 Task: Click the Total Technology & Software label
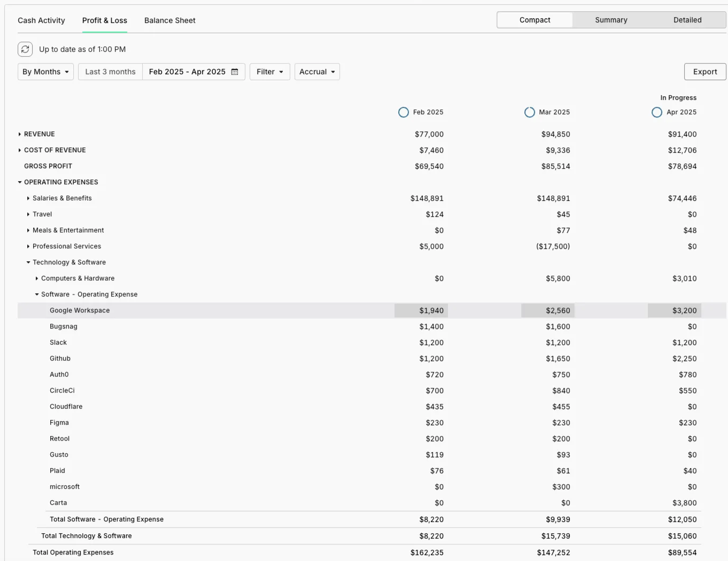pos(87,536)
